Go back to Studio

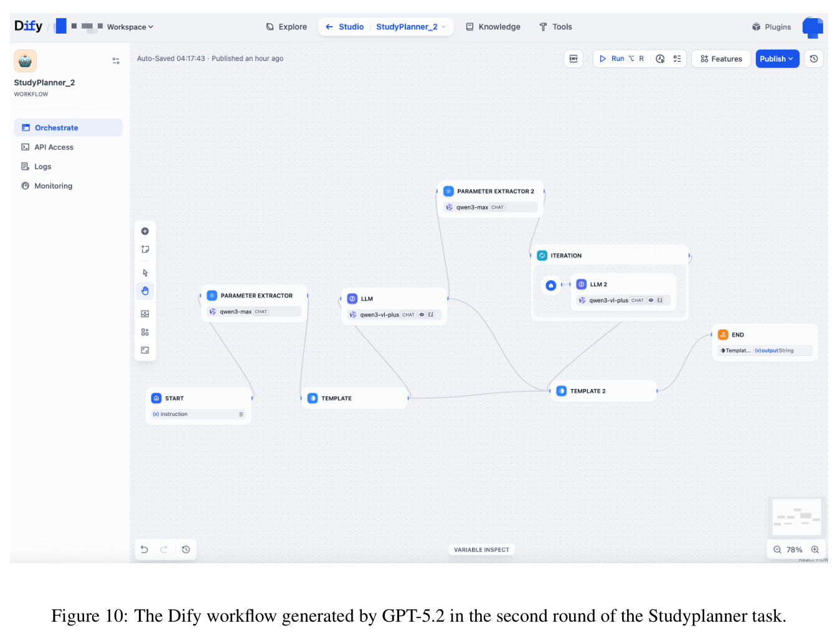coord(345,27)
